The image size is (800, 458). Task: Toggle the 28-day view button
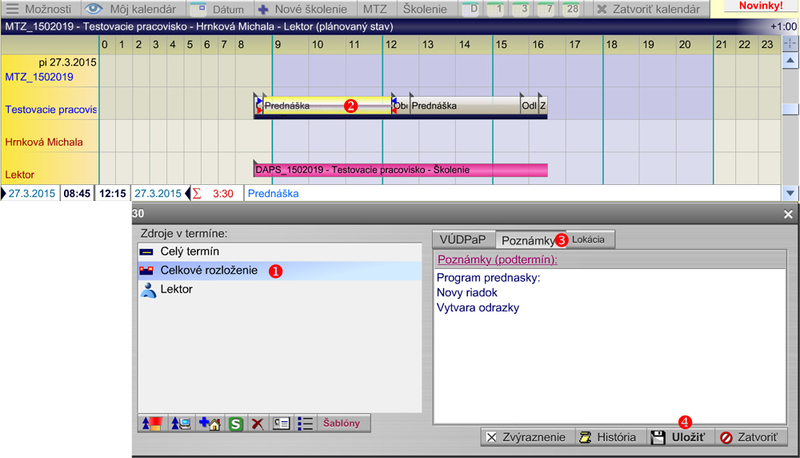[571, 8]
